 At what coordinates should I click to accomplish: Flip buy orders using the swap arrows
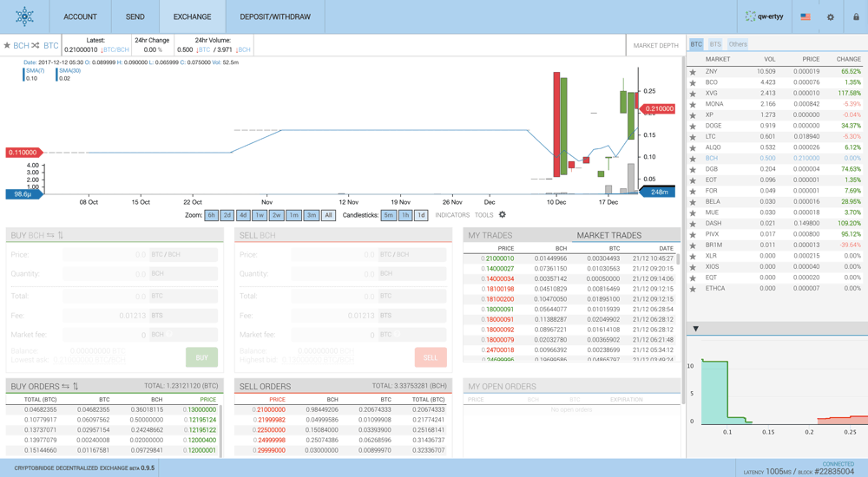[x=65, y=386]
